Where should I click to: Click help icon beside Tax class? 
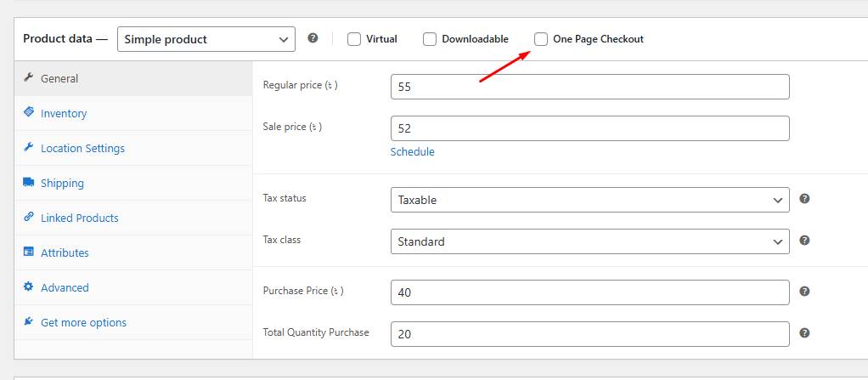[x=805, y=241]
